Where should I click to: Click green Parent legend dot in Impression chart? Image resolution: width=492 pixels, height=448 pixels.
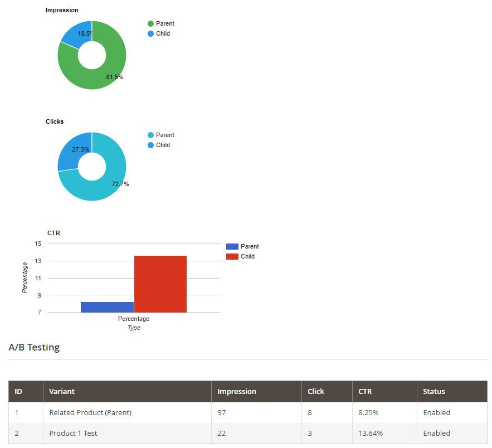click(150, 24)
